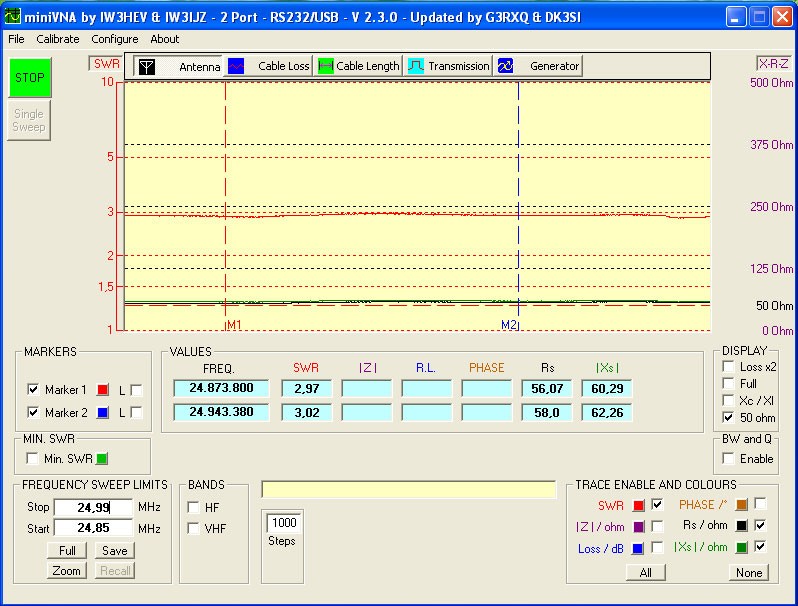
Task: Open the Calibrate menu
Action: click(58, 39)
